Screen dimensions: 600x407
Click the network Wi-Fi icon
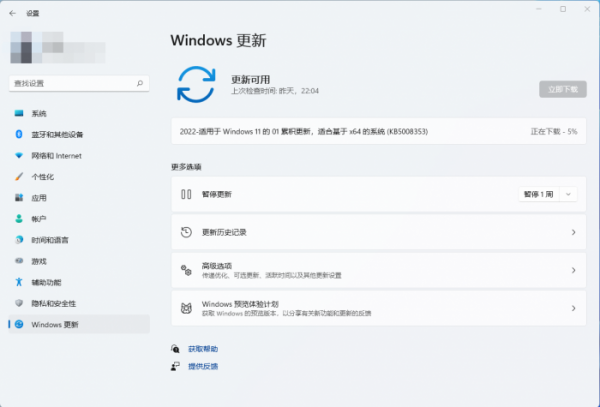tap(19, 155)
